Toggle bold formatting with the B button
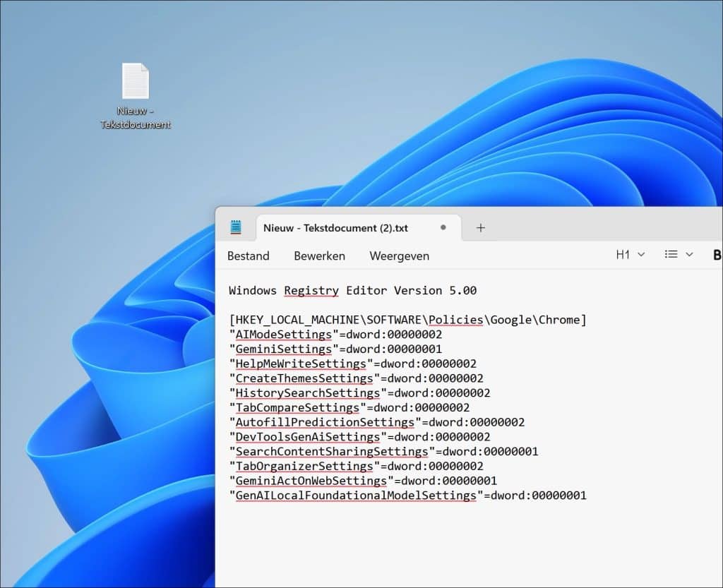Image resolution: width=723 pixels, height=588 pixels. 717,256
